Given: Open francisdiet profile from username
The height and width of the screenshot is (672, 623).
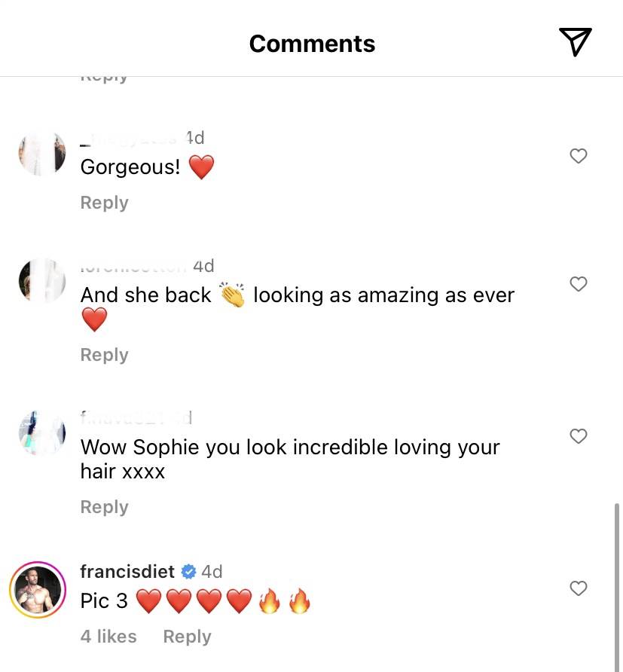Looking at the screenshot, I should [x=127, y=572].
